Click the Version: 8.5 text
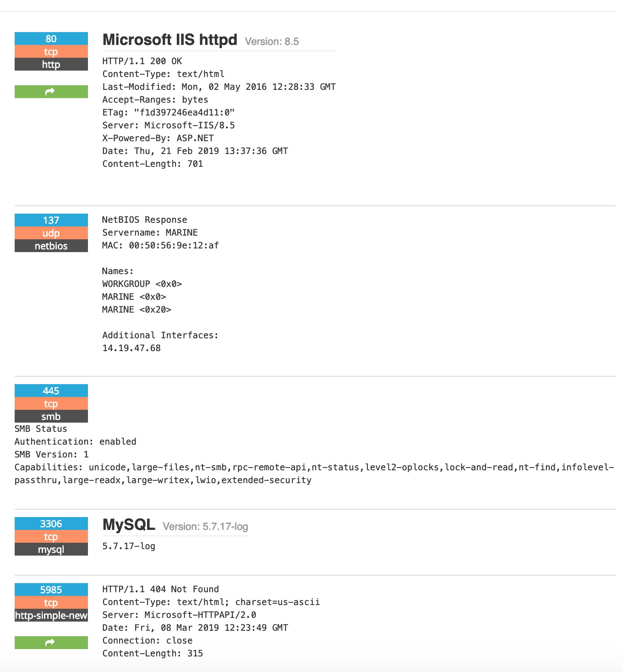Screen dimensions: 623x672 pyautogui.click(x=272, y=42)
